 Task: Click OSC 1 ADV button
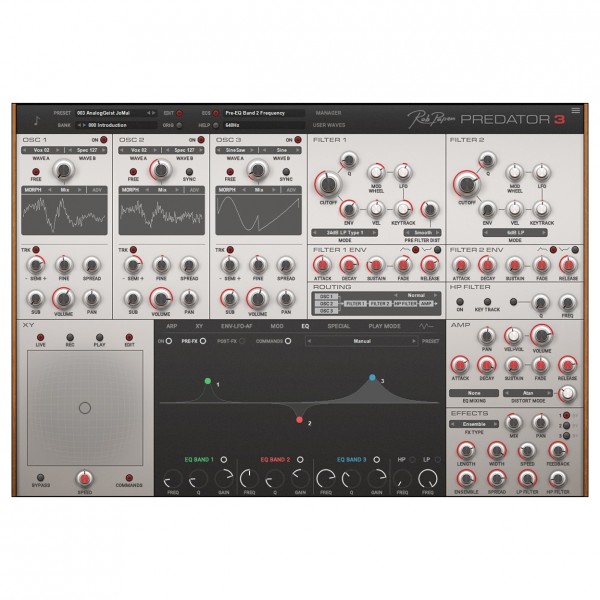97,190
